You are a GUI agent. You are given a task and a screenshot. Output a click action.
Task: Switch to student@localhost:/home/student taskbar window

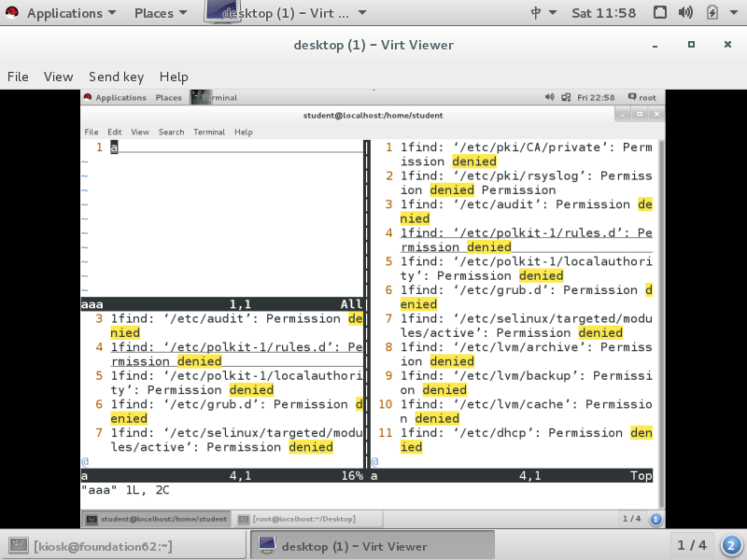coord(157,519)
